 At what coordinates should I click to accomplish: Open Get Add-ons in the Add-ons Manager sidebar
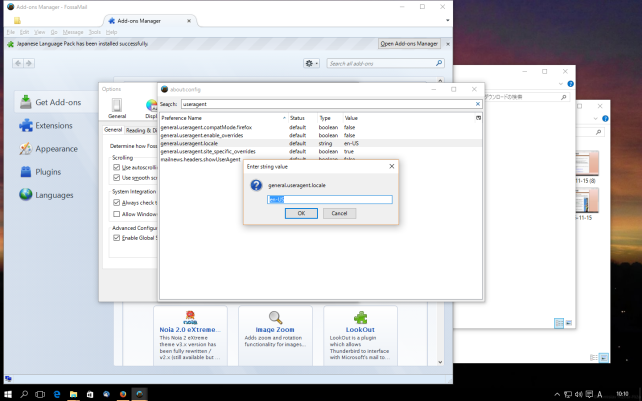coord(57,102)
